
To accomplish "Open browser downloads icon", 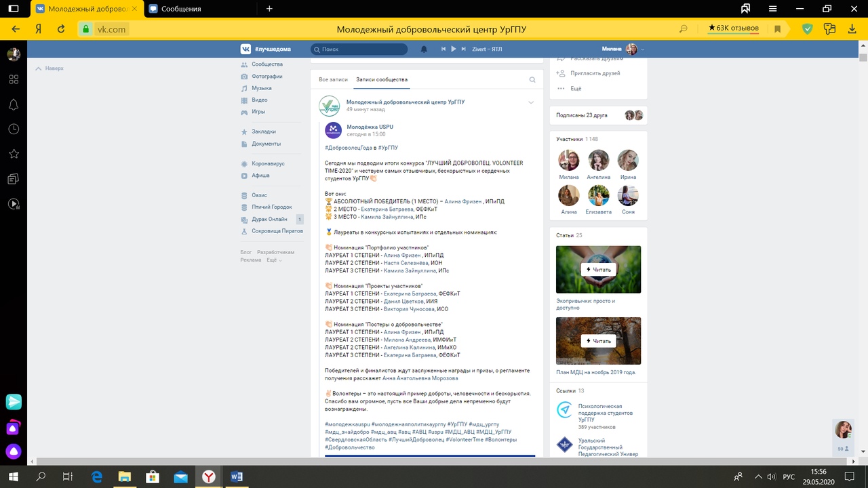I will pyautogui.click(x=852, y=29).
